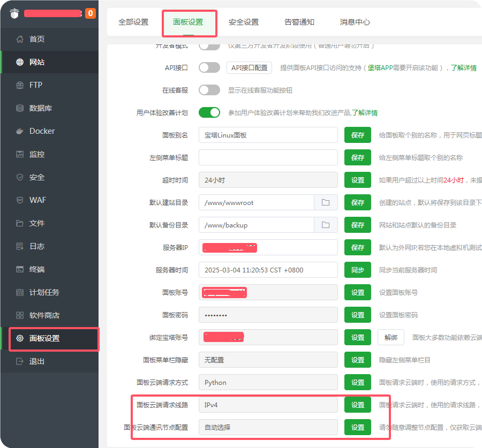Click the FTP globe icon in sidebar
This screenshot has height=448, width=482.
coord(20,85)
